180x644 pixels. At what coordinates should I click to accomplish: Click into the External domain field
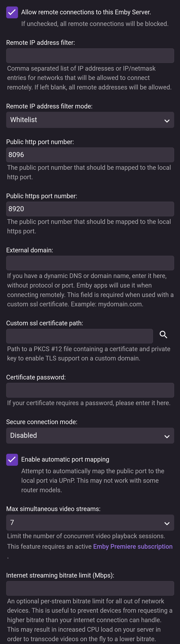(x=90, y=263)
